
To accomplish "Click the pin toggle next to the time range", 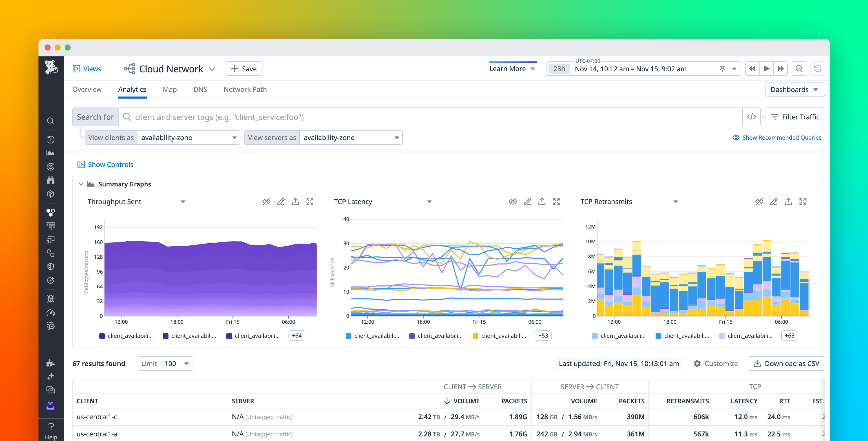I will 722,69.
